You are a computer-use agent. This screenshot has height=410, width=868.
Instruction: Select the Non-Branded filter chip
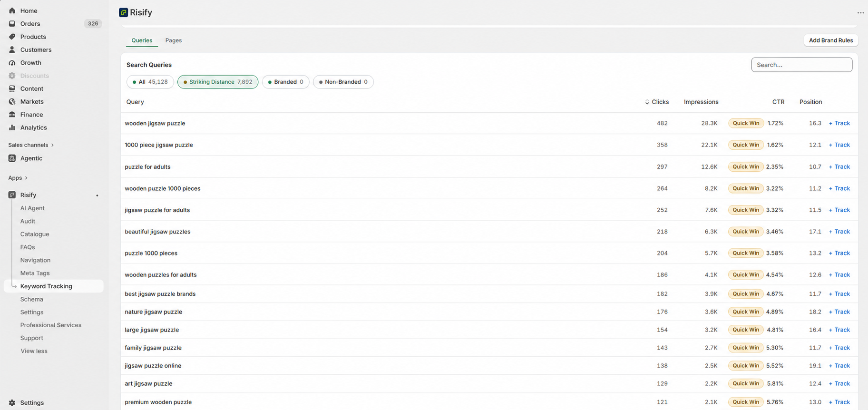343,82
